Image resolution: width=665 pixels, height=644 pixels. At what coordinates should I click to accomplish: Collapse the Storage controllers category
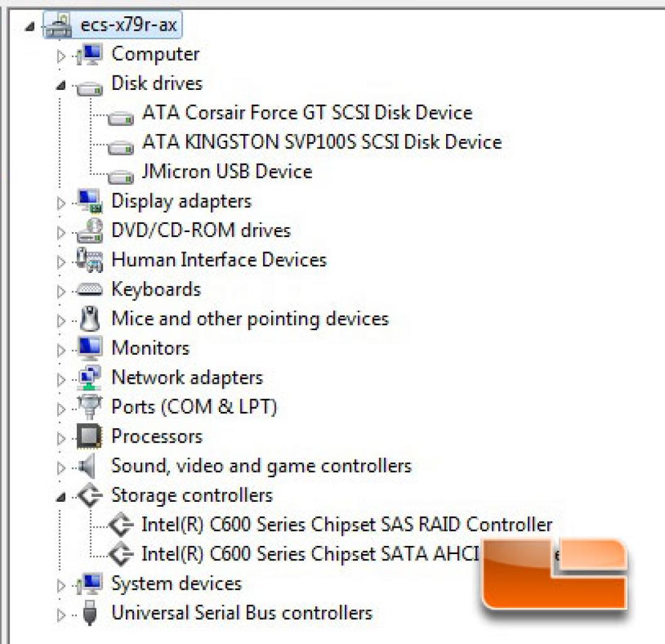click(x=61, y=497)
